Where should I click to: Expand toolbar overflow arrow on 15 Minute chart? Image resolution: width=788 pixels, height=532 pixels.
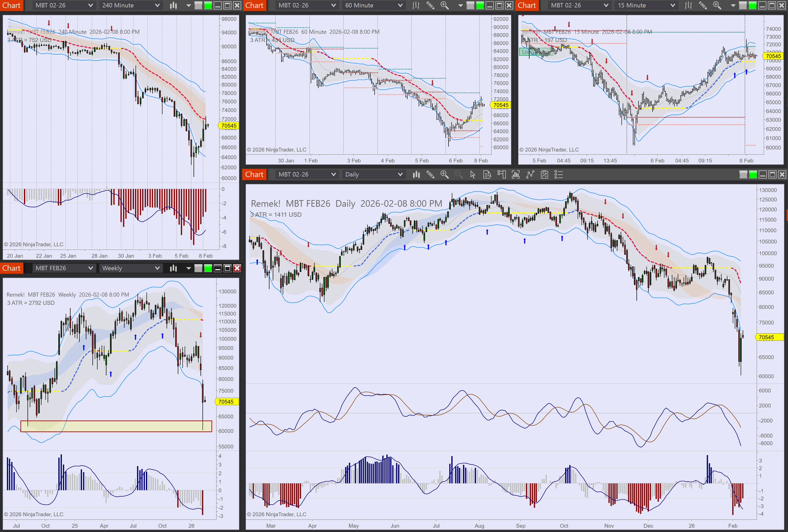[733, 5]
